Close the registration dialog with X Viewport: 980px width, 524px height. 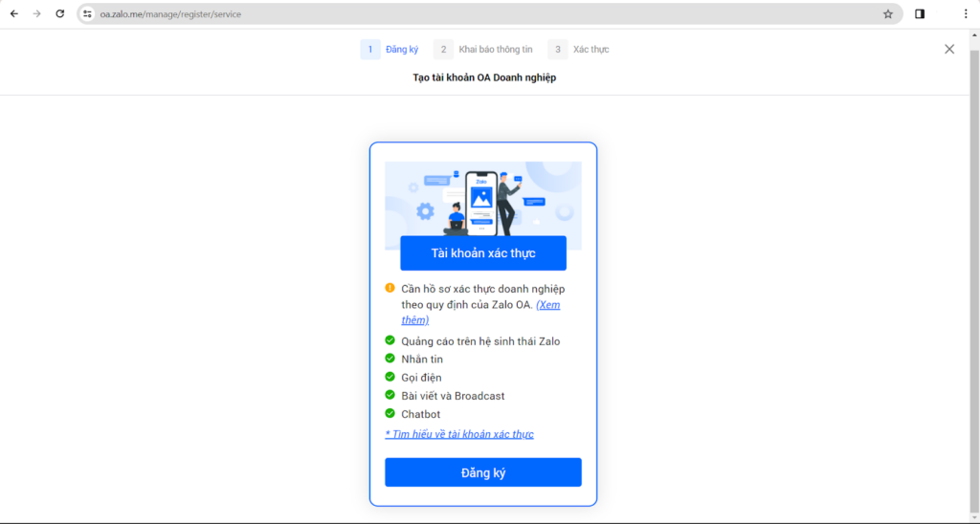948,49
